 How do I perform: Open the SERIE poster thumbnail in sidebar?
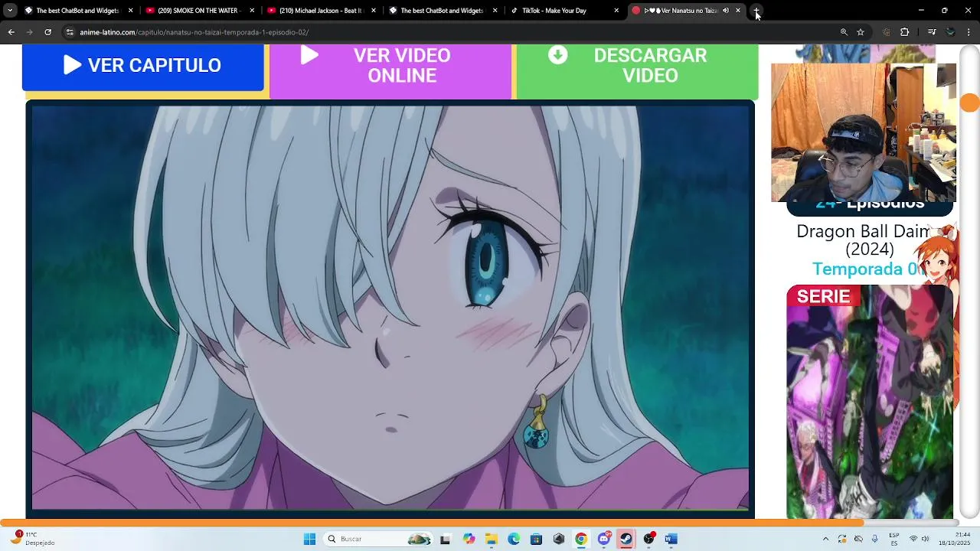pyautogui.click(x=870, y=402)
